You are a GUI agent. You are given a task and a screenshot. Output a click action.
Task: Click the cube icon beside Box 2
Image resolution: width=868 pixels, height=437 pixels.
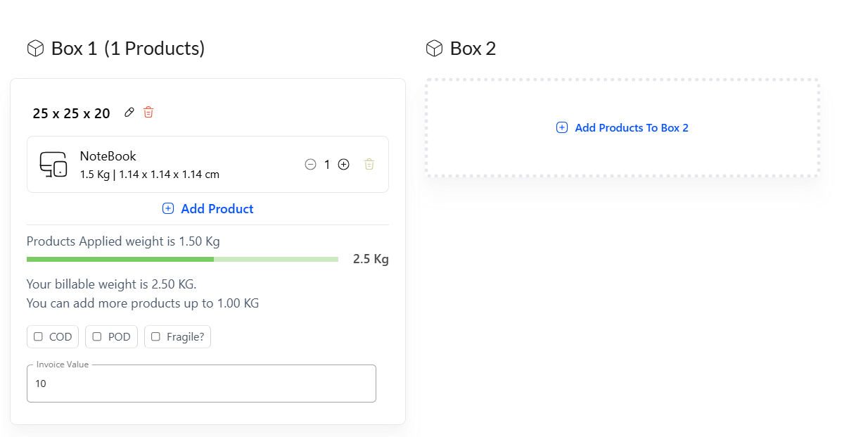434,49
